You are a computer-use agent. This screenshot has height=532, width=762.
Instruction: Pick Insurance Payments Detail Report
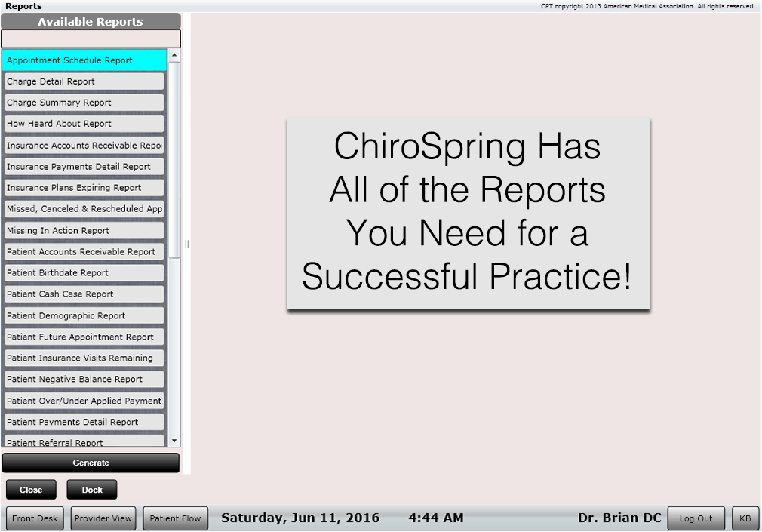click(84, 167)
